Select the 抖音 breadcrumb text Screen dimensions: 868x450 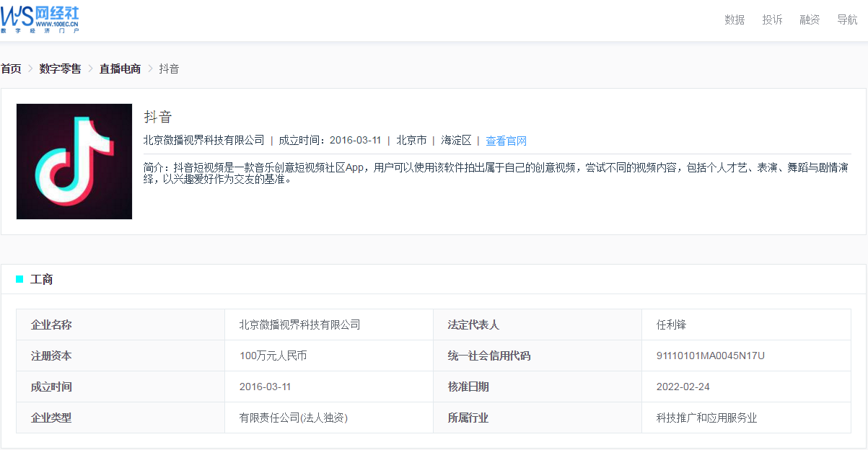click(x=169, y=69)
